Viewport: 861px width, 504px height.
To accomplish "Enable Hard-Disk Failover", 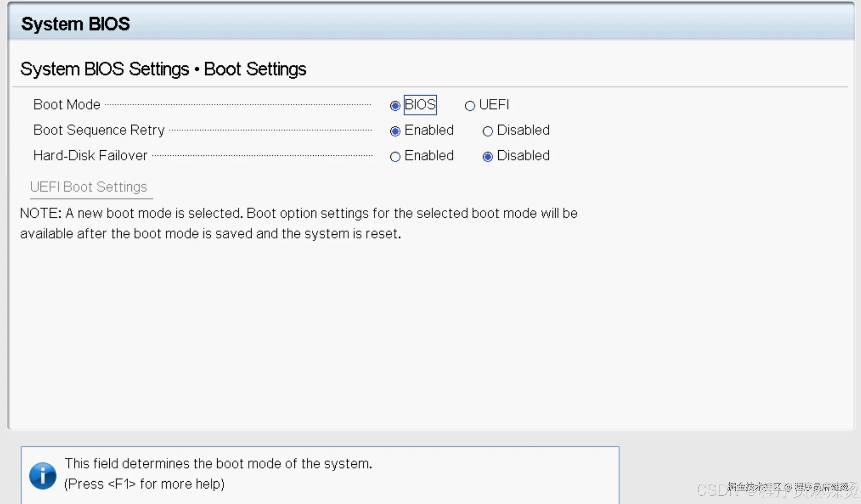I will (x=395, y=157).
